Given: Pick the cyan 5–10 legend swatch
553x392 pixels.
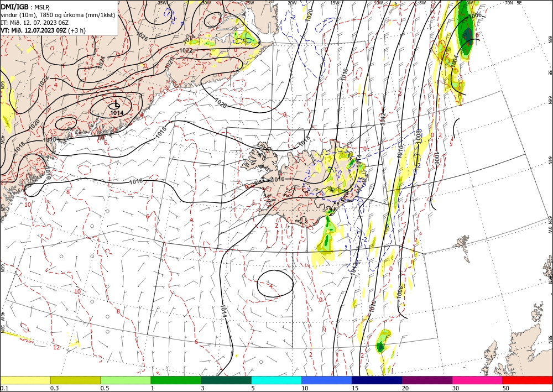Looking at the screenshot, I should tap(276, 380).
